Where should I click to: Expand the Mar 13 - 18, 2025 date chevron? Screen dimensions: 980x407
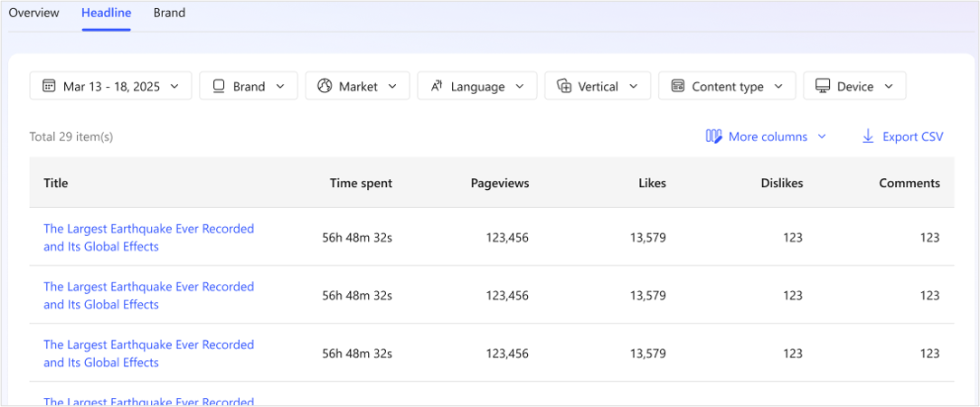click(174, 87)
